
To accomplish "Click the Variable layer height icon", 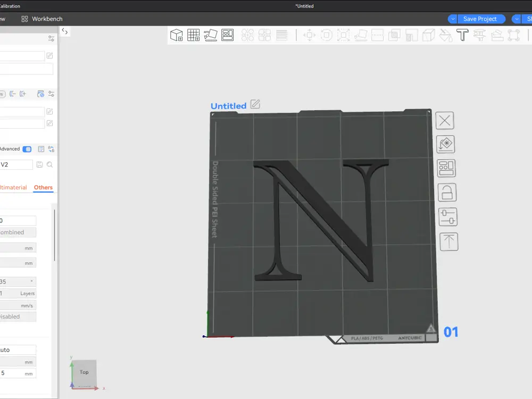I will [x=281, y=35].
